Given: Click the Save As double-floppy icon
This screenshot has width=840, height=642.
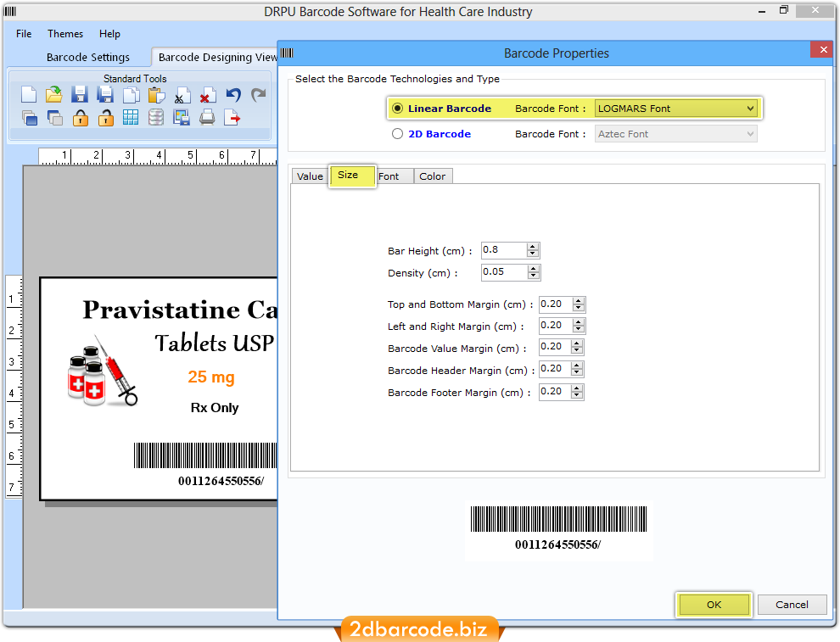Looking at the screenshot, I should (105, 95).
